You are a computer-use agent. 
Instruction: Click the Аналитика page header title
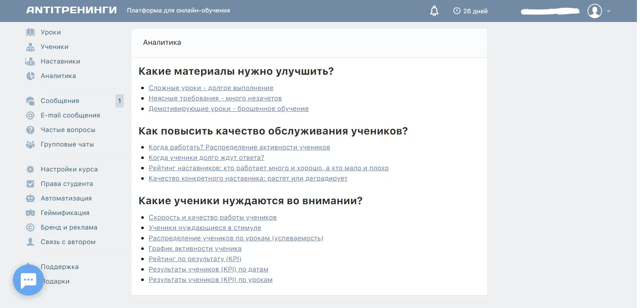coord(162,42)
